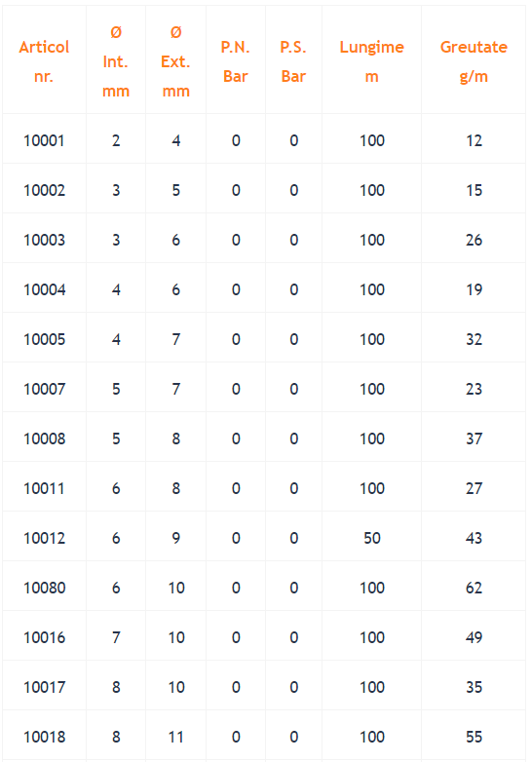Click article number 10002 cell
This screenshot has width=532, height=762.
[44, 190]
